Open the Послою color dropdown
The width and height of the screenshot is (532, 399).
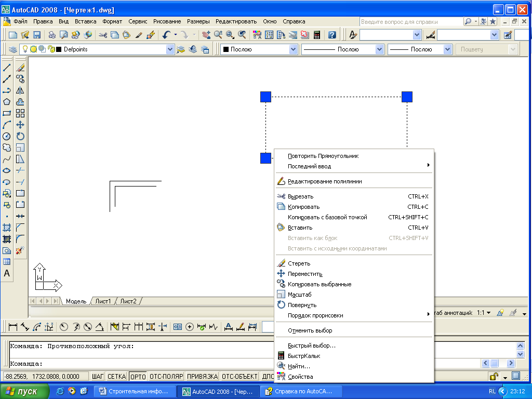293,49
